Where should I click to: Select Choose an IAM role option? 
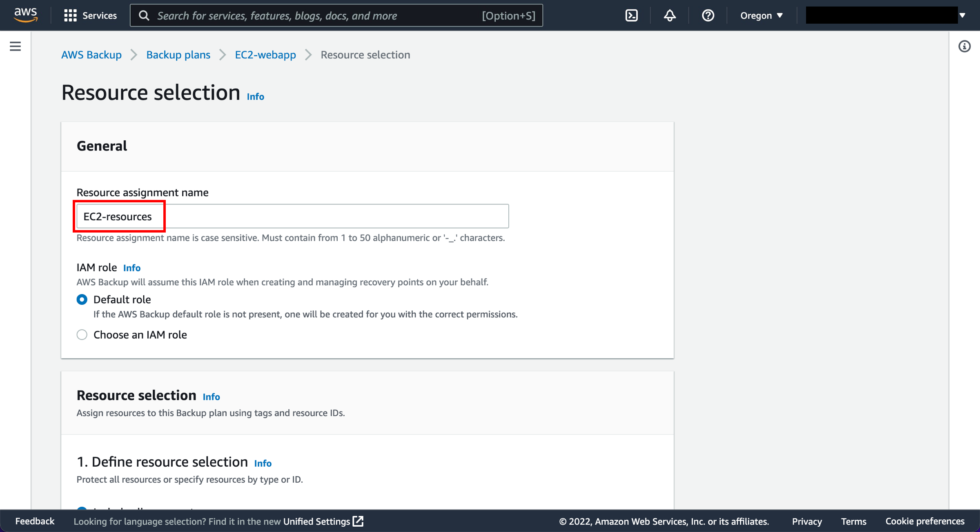coord(82,335)
